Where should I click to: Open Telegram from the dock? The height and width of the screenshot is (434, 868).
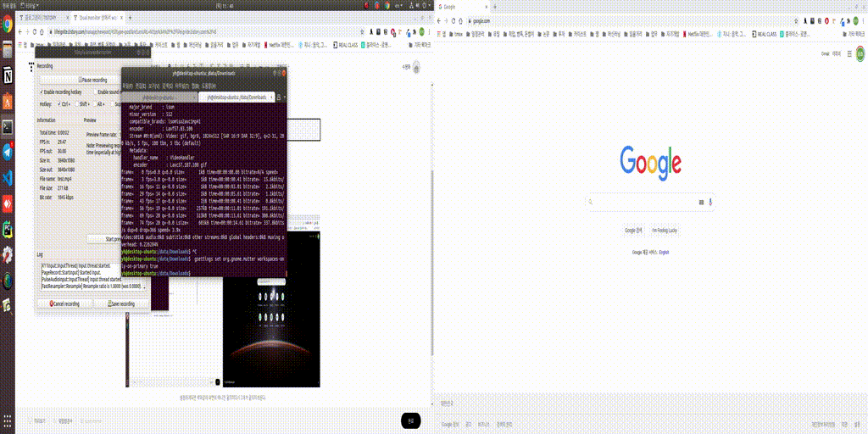coord(8,153)
